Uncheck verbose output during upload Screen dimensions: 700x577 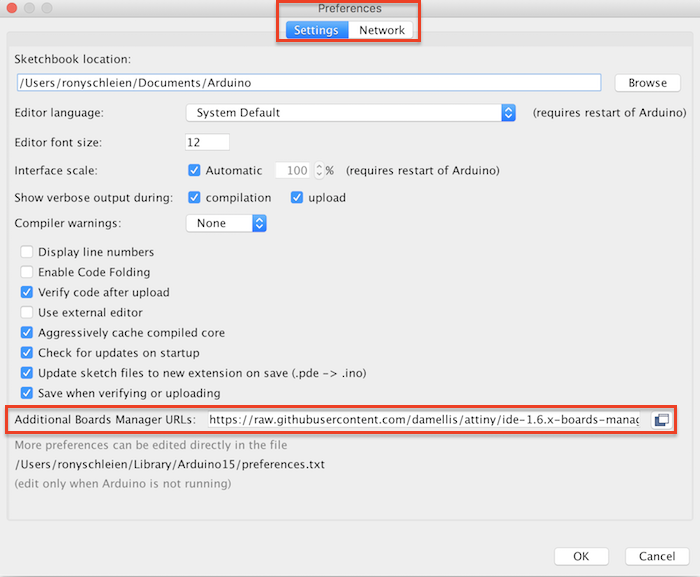(297, 197)
